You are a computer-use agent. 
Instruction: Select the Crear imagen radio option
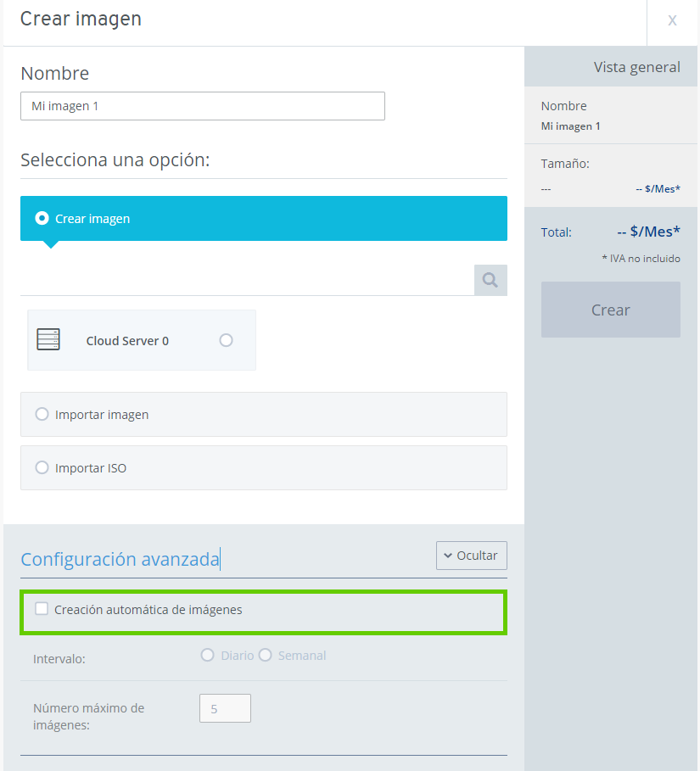(x=42, y=218)
